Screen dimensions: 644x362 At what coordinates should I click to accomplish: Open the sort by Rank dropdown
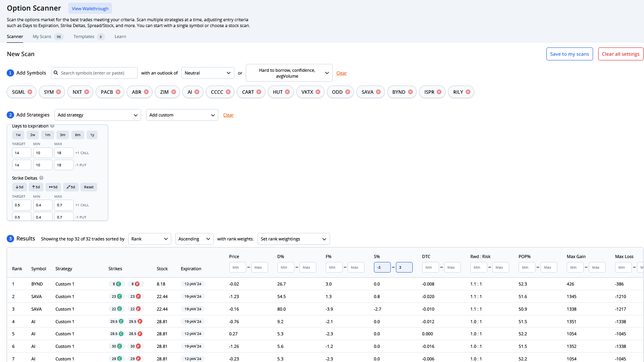click(150, 239)
